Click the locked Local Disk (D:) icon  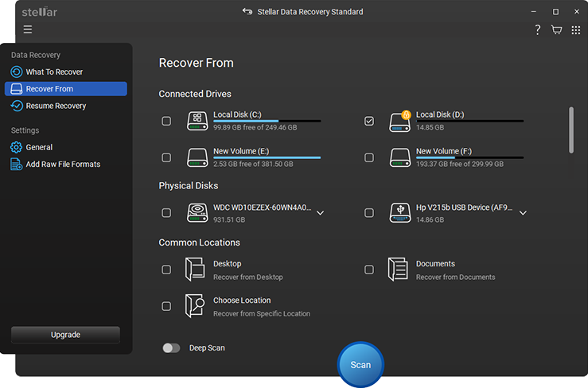pyautogui.click(x=399, y=121)
